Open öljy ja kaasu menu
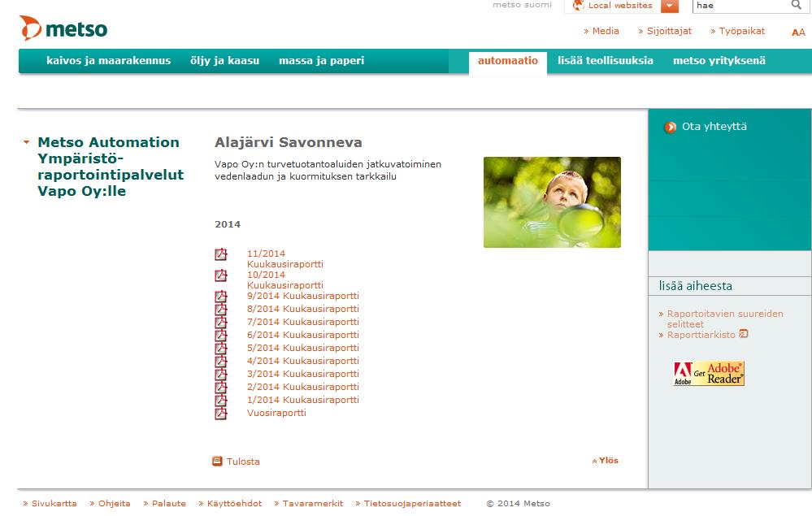Screen dimensions: 812x516 (x=225, y=61)
